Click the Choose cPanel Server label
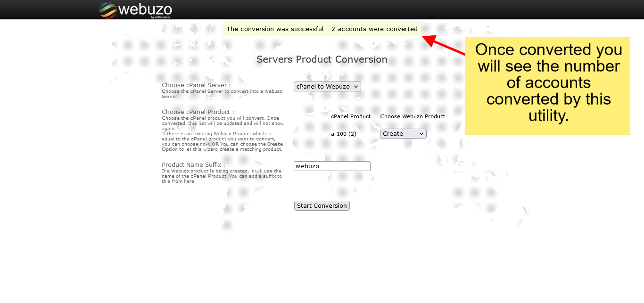The height and width of the screenshot is (303, 644). click(x=196, y=85)
